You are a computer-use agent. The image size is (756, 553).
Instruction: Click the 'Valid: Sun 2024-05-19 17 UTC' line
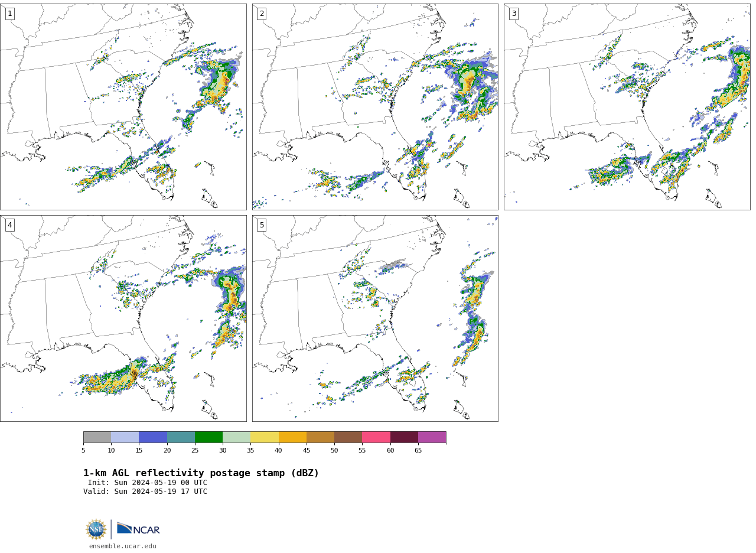coord(145,492)
